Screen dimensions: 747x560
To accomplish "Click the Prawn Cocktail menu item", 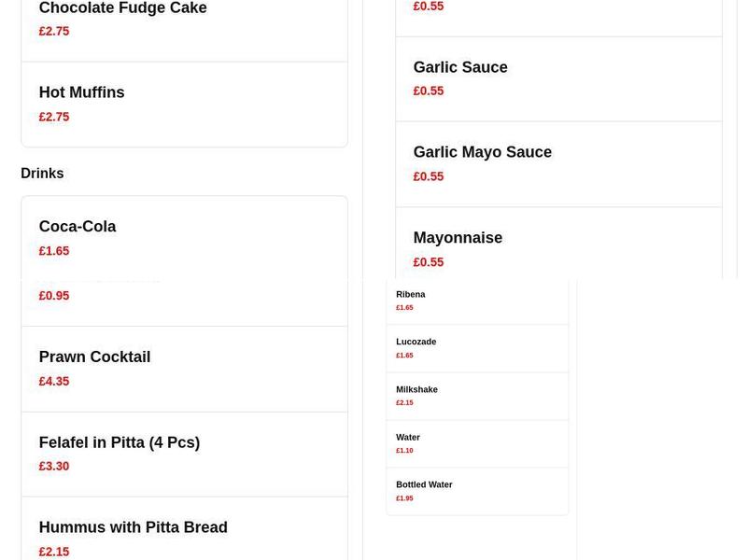I will tap(94, 357).
